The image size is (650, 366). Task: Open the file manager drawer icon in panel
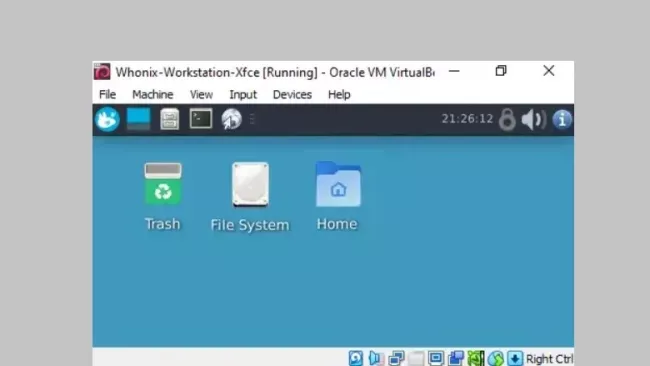coord(170,119)
